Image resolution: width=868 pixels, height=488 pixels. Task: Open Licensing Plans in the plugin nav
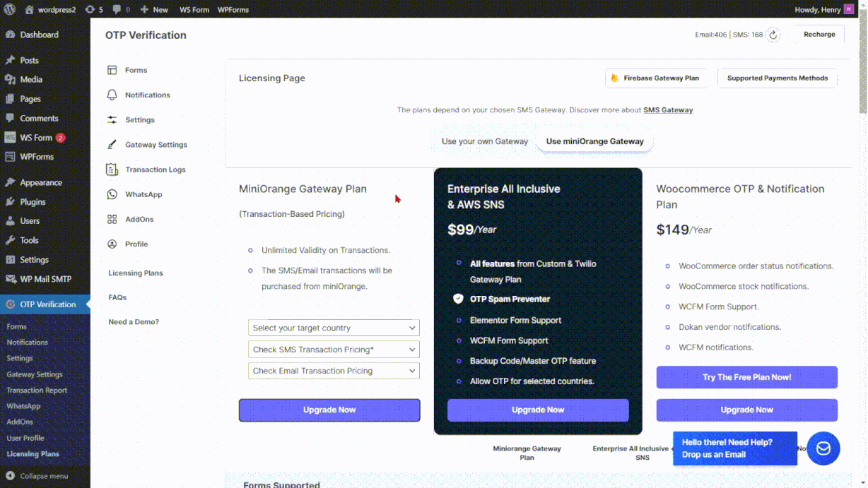(x=136, y=273)
